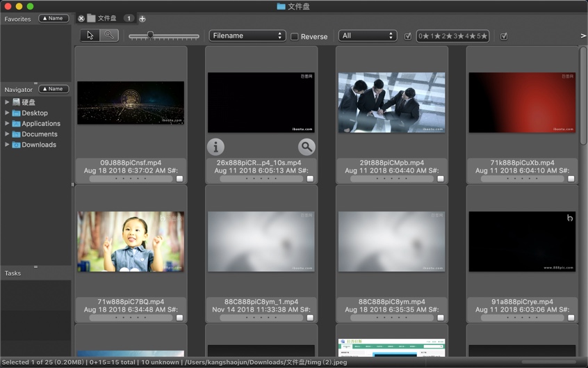Select the 文件盘 tab
Image resolution: width=588 pixels, height=368 pixels.
pyautogui.click(x=107, y=18)
